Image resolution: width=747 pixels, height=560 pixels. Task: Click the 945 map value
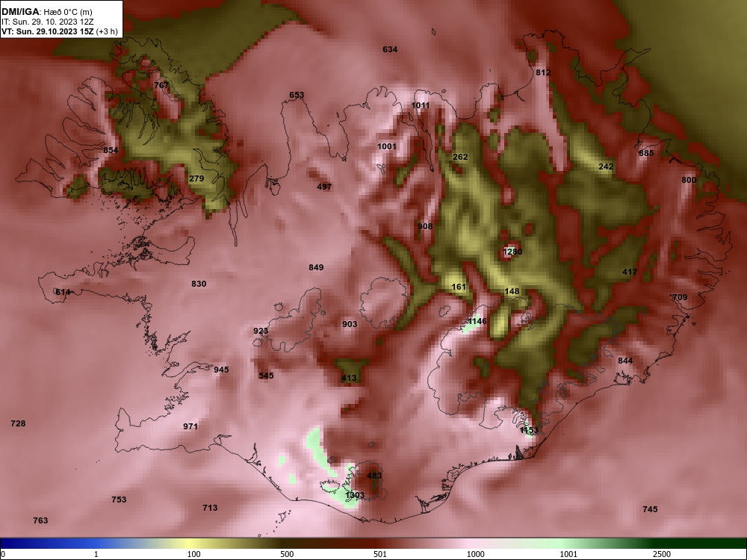(x=221, y=370)
